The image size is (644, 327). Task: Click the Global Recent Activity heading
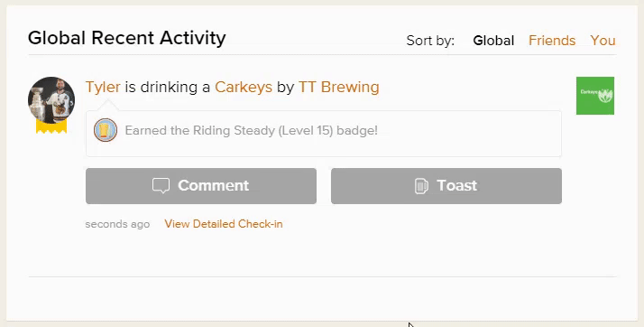click(x=127, y=38)
